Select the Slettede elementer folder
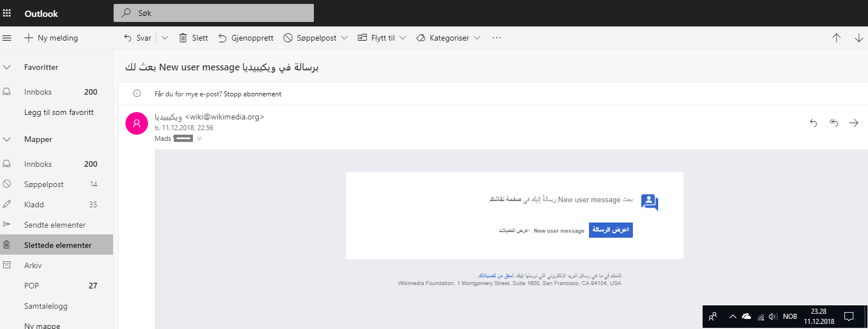868x329 pixels. [56, 245]
